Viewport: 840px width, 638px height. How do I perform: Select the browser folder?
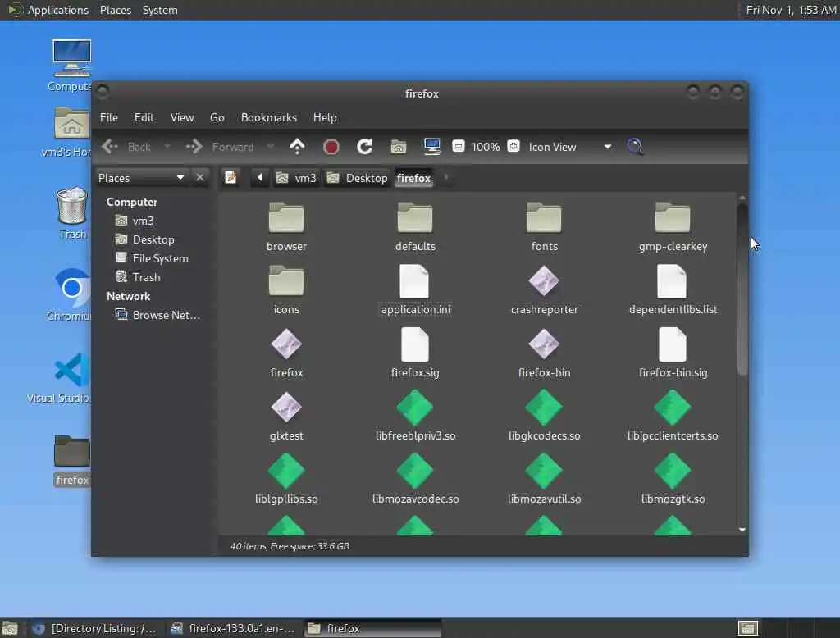(x=286, y=226)
